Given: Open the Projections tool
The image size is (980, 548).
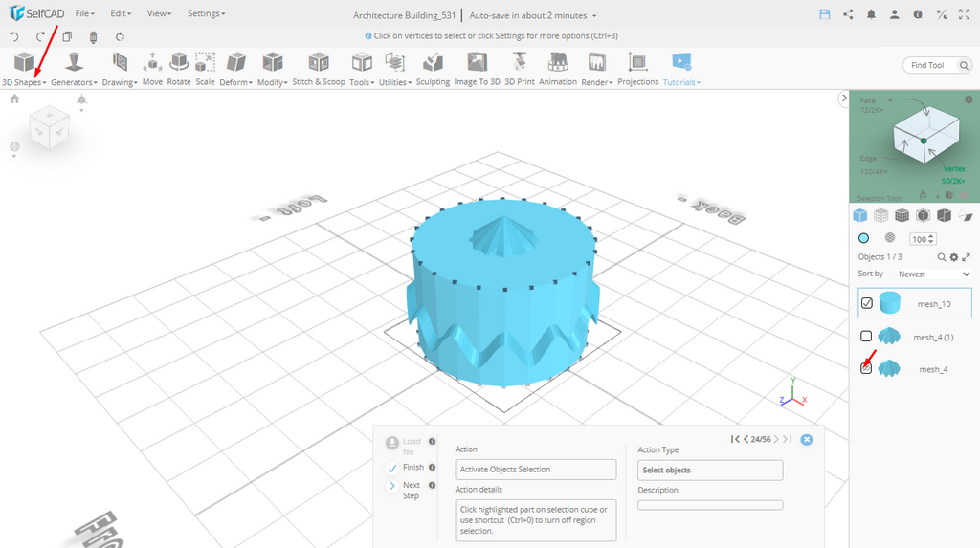Looking at the screenshot, I should 637,69.
